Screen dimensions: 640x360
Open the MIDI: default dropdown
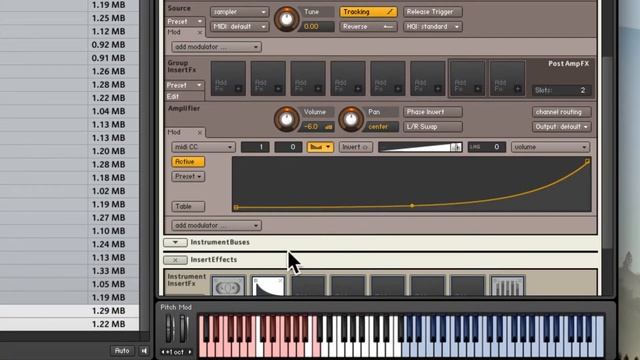tap(240, 27)
